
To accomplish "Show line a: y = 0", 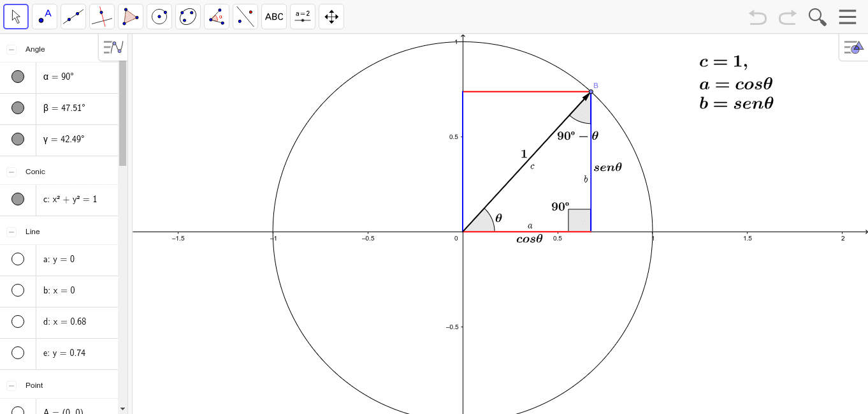I will click(18, 259).
